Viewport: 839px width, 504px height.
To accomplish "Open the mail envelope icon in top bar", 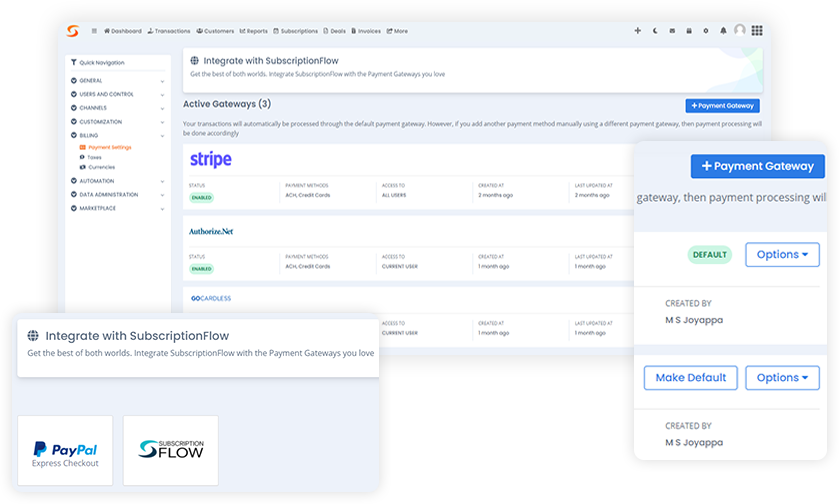I will pyautogui.click(x=672, y=31).
